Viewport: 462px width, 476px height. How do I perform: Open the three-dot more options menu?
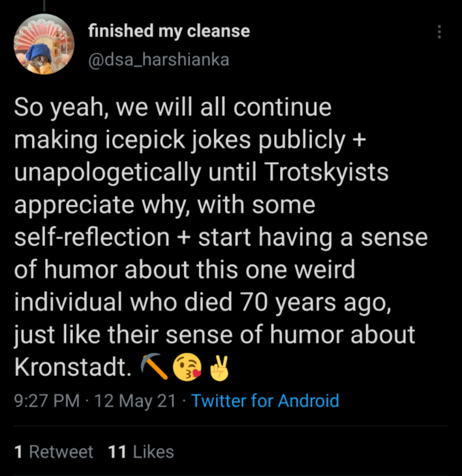tap(439, 32)
